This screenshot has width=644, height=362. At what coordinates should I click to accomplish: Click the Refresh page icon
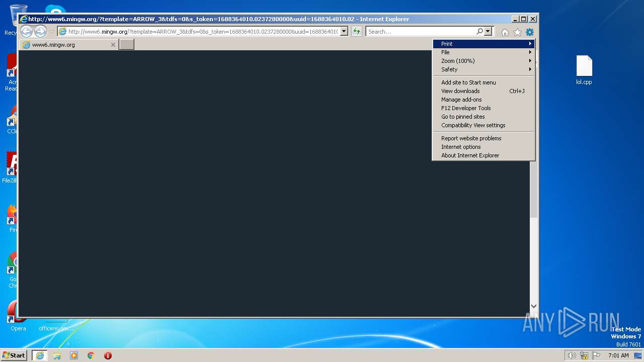[356, 32]
